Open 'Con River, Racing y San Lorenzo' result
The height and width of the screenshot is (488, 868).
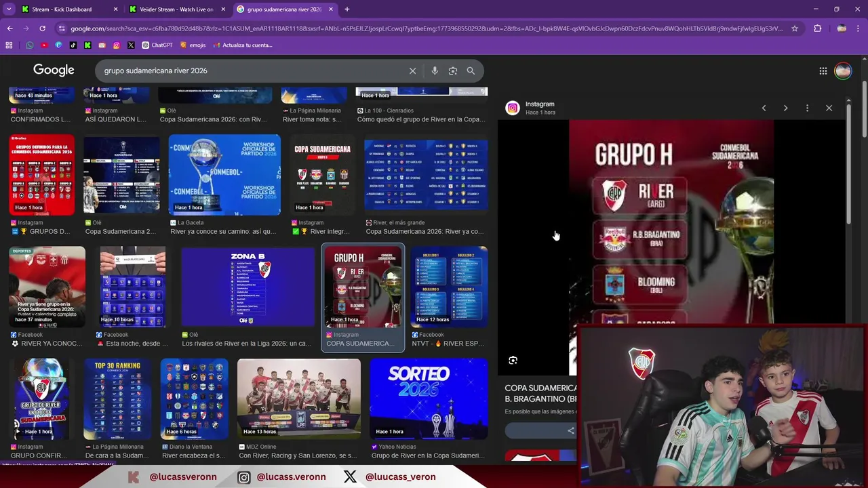click(298, 455)
